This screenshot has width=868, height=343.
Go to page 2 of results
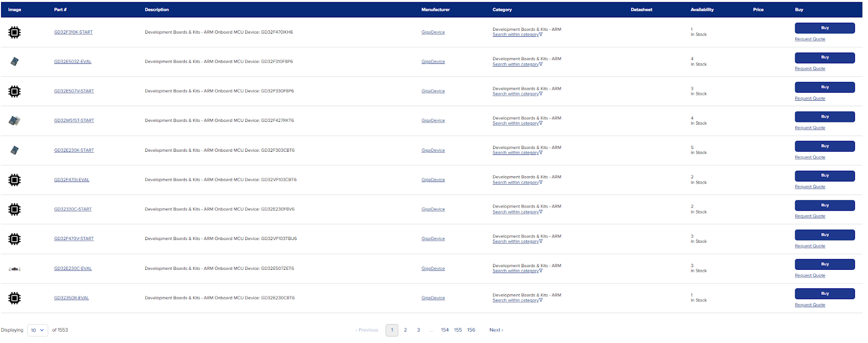point(405,330)
